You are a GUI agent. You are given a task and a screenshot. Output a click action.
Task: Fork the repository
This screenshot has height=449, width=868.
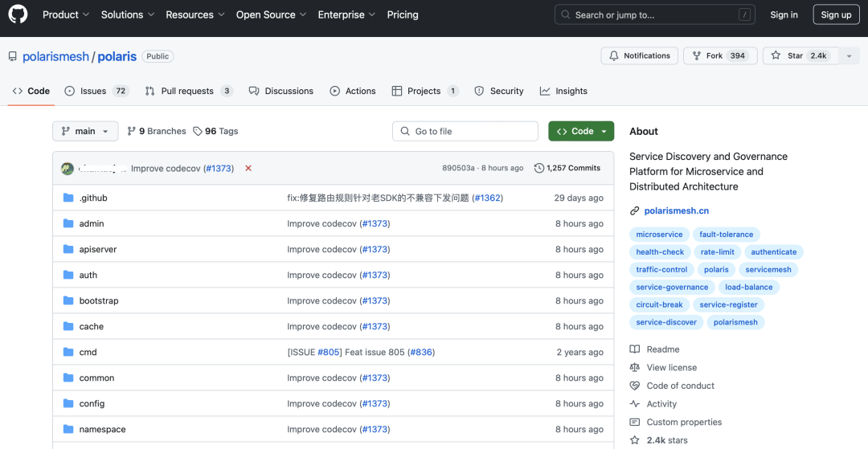point(719,56)
